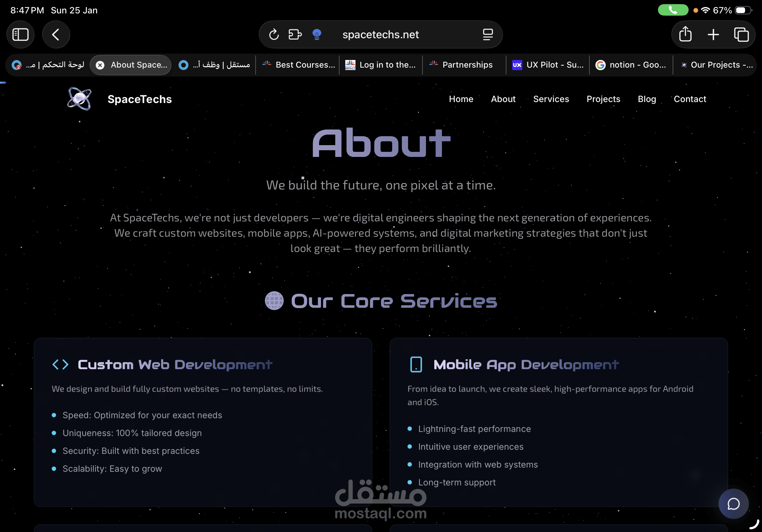Click the Contact navigation link

[690, 99]
